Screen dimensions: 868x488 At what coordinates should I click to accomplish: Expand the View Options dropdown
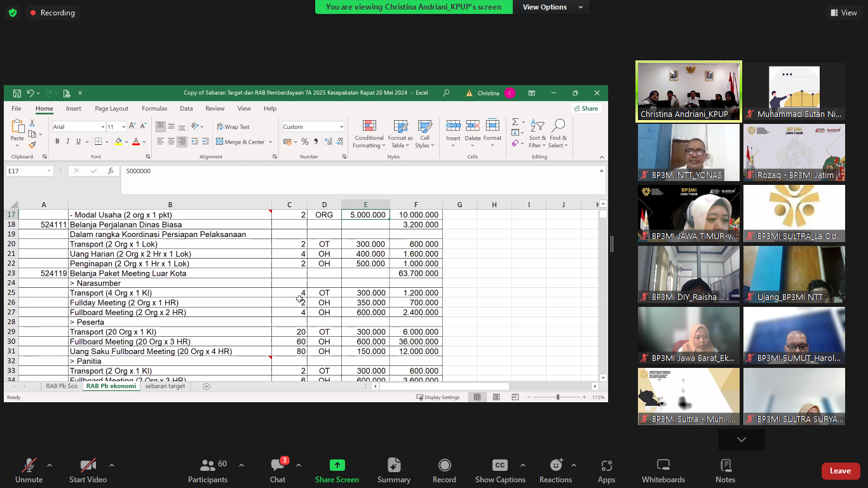[x=552, y=7]
